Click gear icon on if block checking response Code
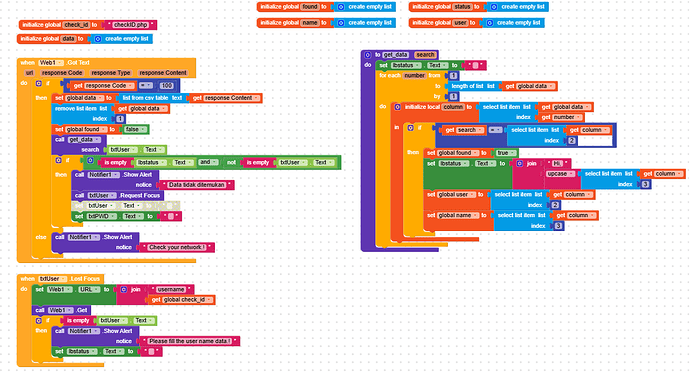This screenshot has width=690, height=372. coord(39,84)
